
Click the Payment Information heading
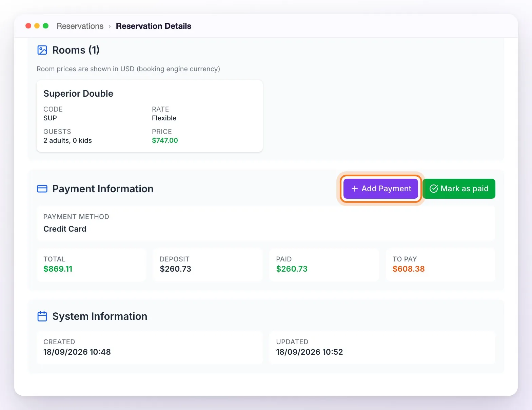pos(103,189)
